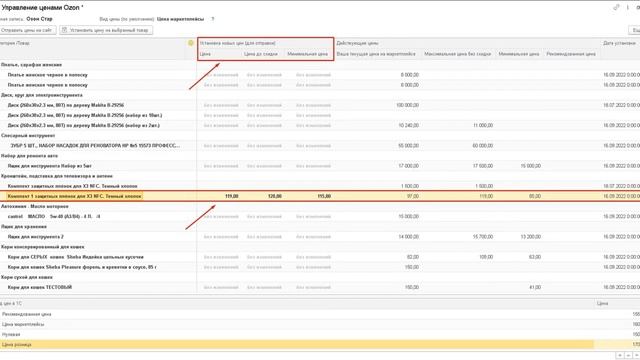Click the 'Цена до скидки' column header
Image resolution: width=640 pixels, height=360 pixels.
point(260,54)
